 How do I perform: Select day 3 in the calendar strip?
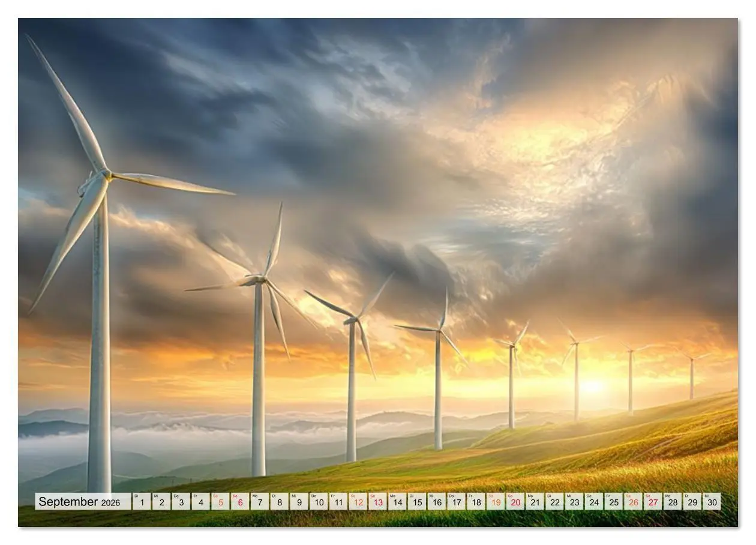coord(181,502)
